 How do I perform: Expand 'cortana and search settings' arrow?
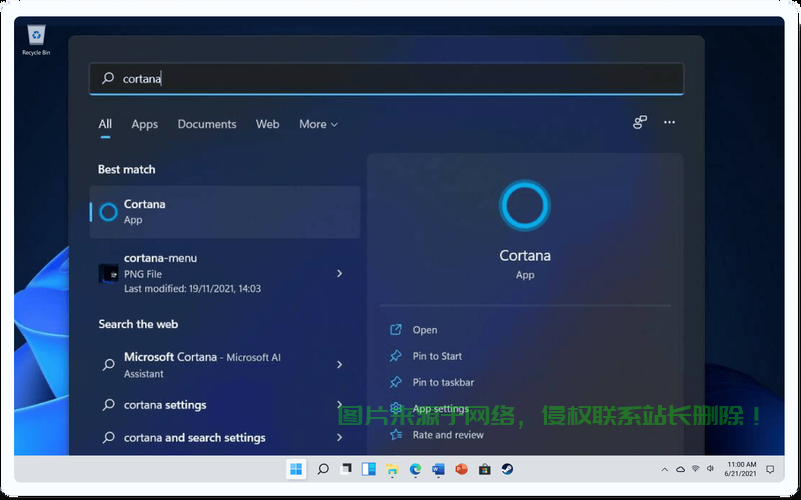click(x=340, y=437)
